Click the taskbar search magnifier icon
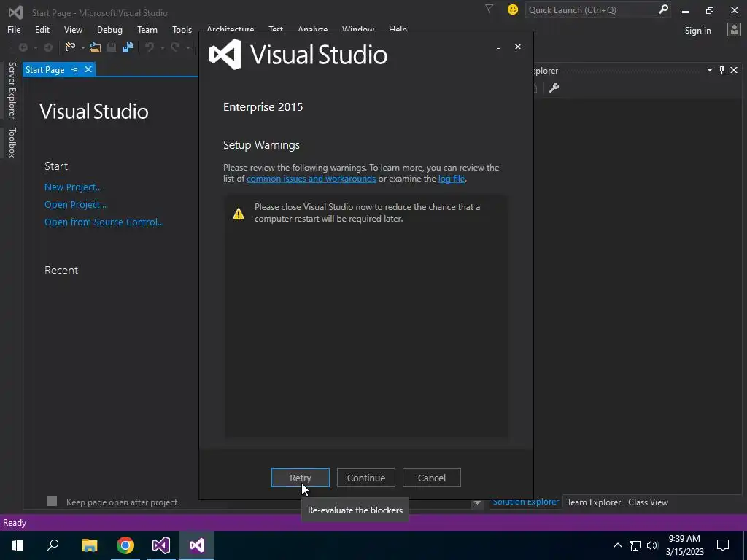Image resolution: width=747 pixels, height=560 pixels. [x=53, y=545]
